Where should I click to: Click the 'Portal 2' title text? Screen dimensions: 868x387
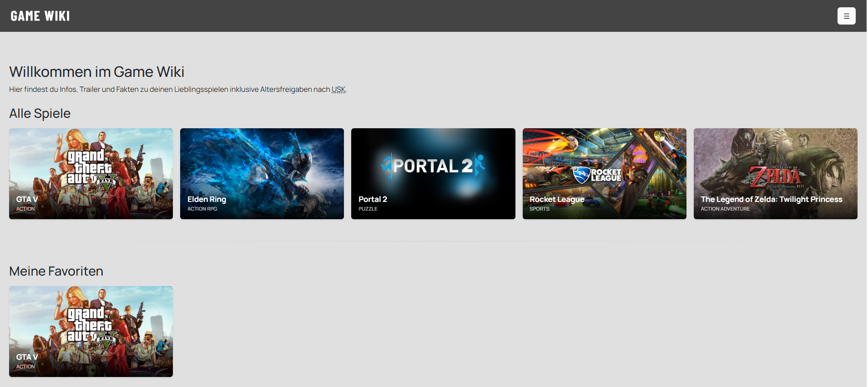pos(373,199)
